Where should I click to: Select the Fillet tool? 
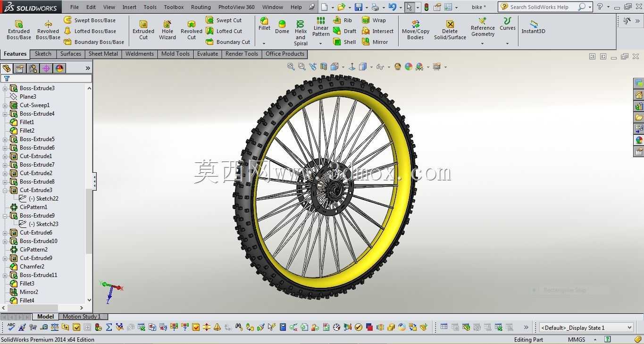[x=264, y=25]
